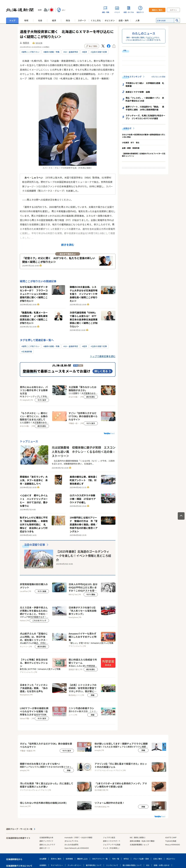Screen dimensions: 186x868
Task: Click 採用情報 footer link
Action: pos(69,859)
